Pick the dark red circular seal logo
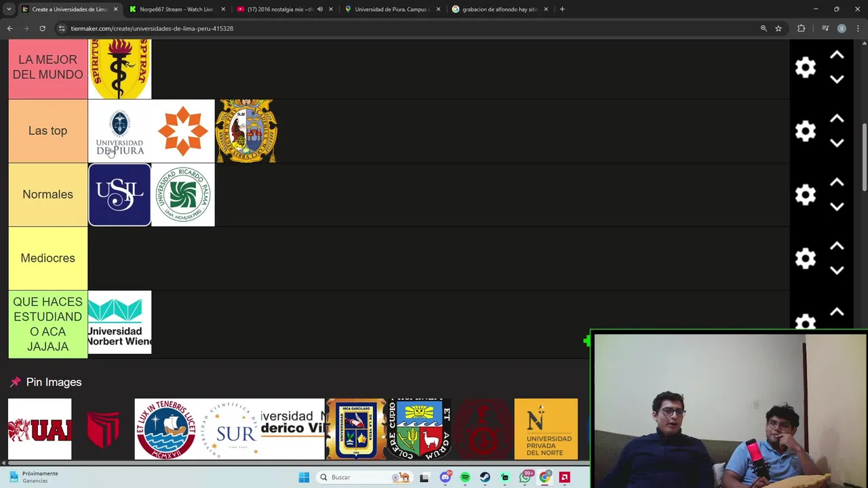The image size is (868, 488). point(483,429)
